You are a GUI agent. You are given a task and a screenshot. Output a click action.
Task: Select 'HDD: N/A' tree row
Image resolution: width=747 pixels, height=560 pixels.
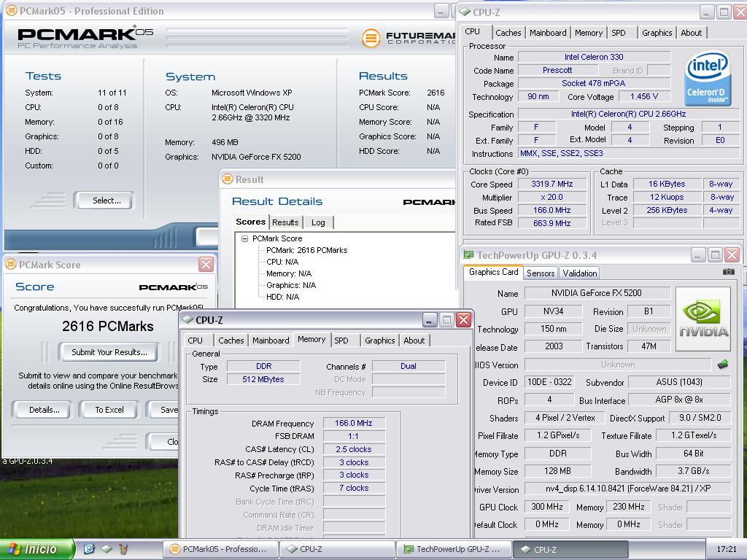click(282, 297)
